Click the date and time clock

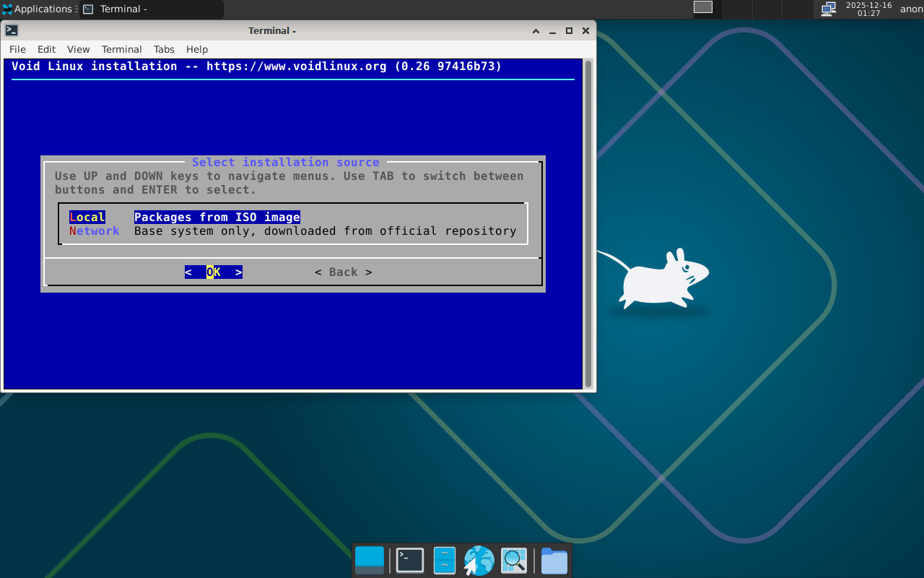(x=868, y=9)
